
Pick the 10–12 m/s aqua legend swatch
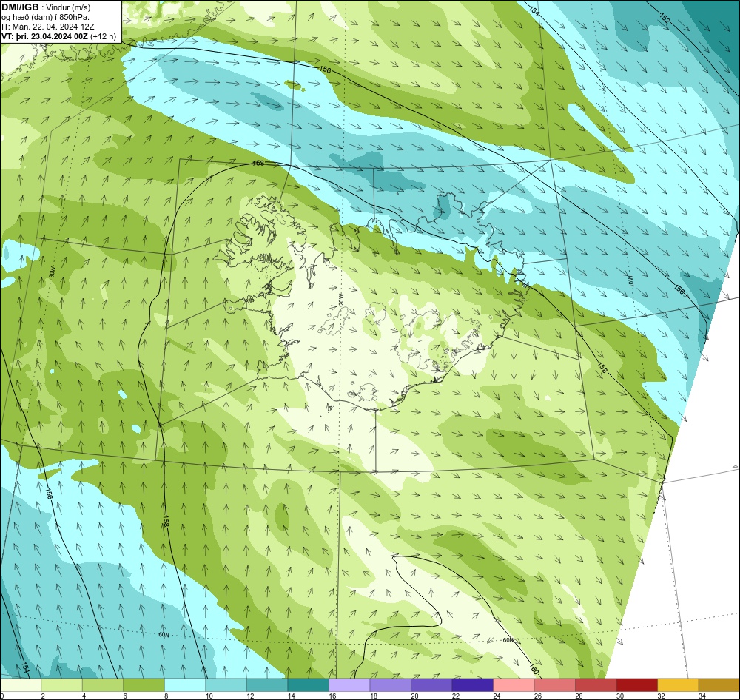click(x=226, y=685)
